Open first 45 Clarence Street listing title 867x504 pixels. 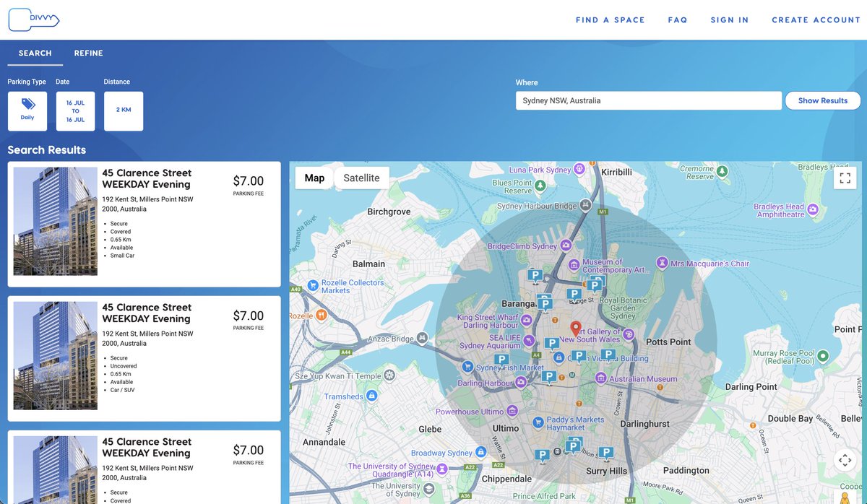147,178
